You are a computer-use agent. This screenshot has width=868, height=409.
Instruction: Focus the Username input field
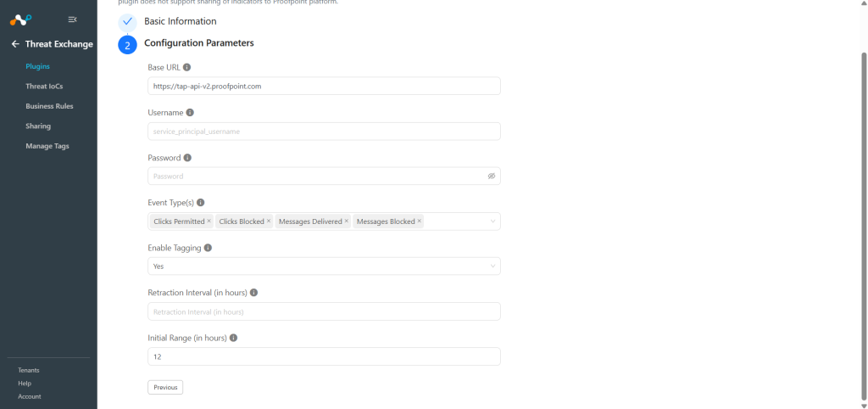click(324, 132)
